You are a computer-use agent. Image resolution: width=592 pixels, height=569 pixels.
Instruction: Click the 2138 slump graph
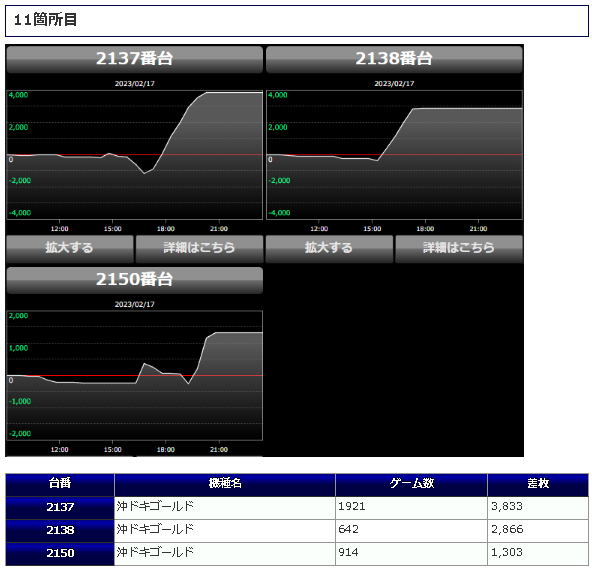(x=394, y=155)
